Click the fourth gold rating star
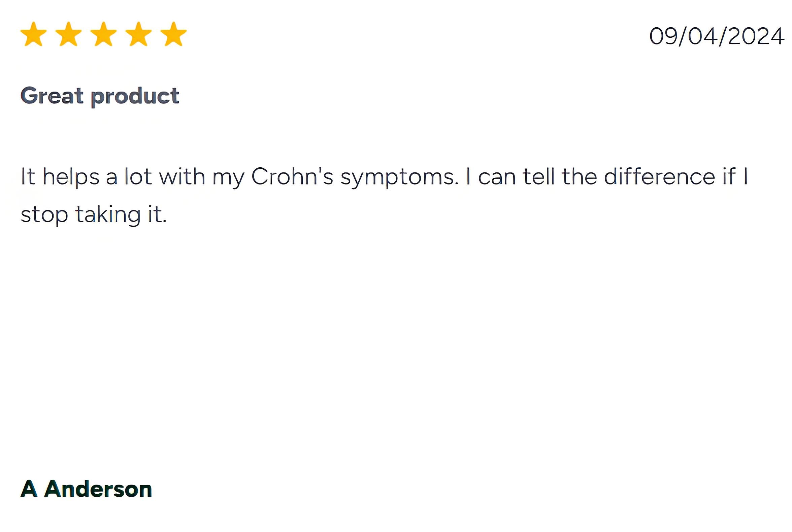 click(x=138, y=34)
